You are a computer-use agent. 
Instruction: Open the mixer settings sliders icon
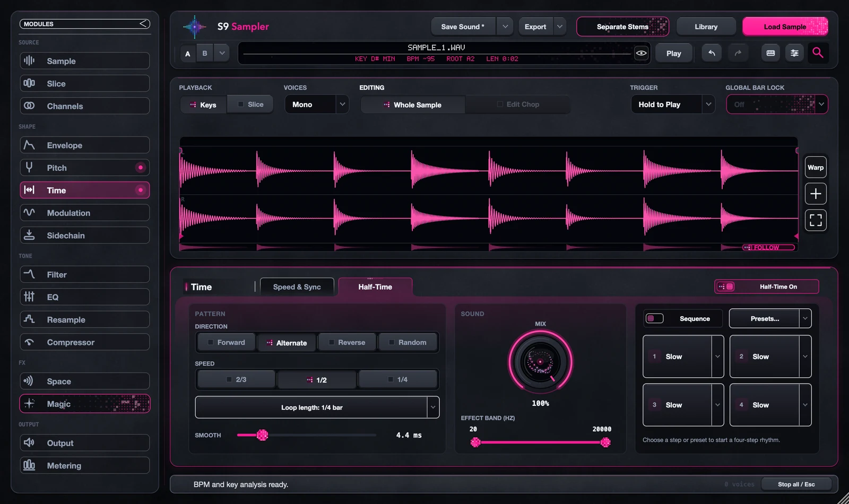794,53
